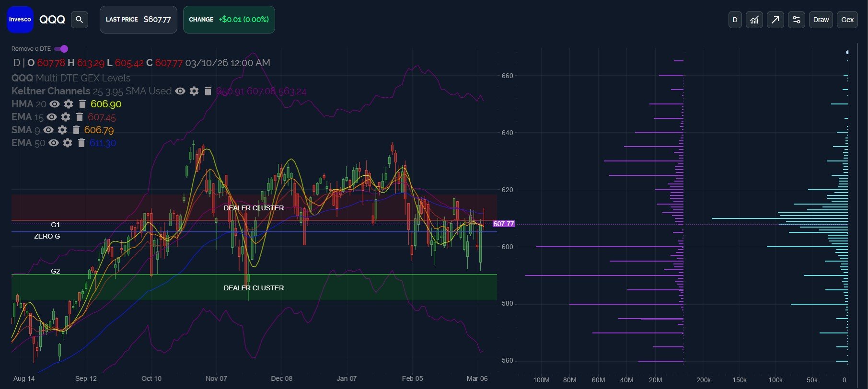Click the OHLC close value 607.77
The height and width of the screenshot is (389, 868).
[x=169, y=63]
